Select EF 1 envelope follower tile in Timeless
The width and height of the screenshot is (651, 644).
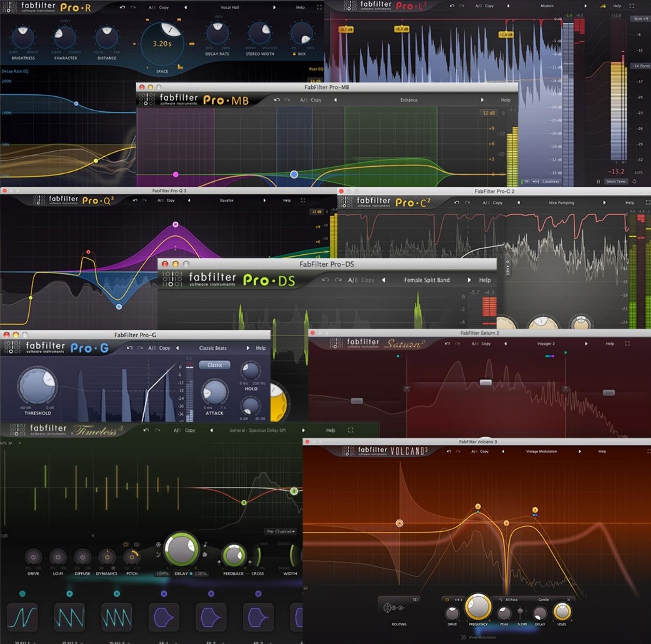pos(164,617)
